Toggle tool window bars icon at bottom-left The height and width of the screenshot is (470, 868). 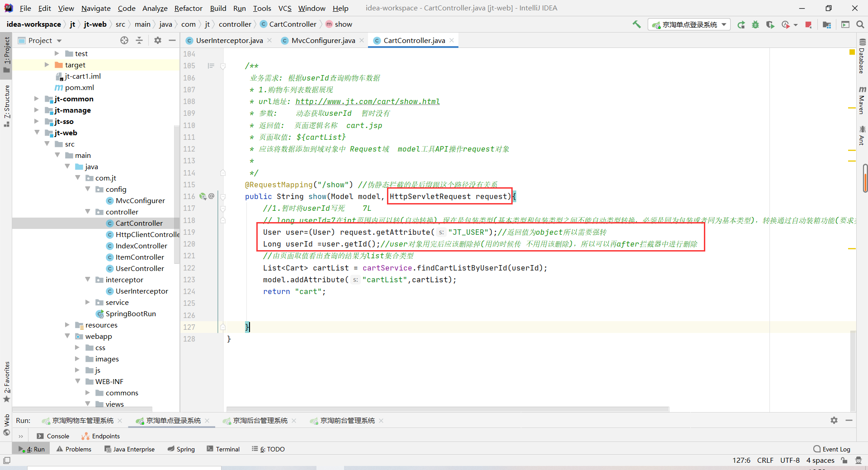coord(6,461)
